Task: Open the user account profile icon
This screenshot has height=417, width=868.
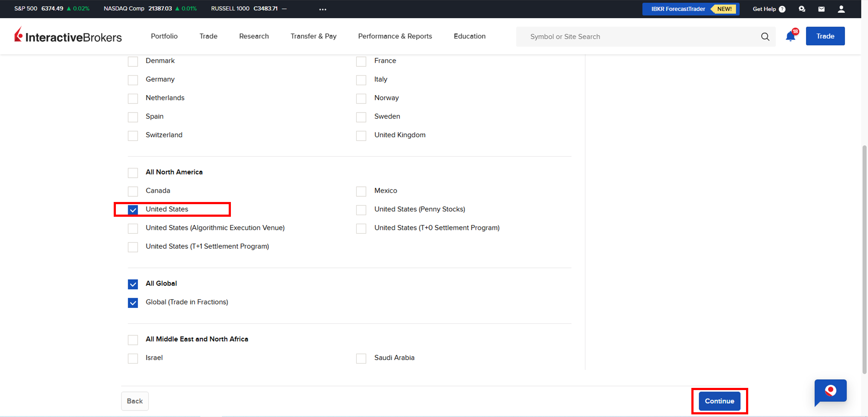Action: pos(841,9)
